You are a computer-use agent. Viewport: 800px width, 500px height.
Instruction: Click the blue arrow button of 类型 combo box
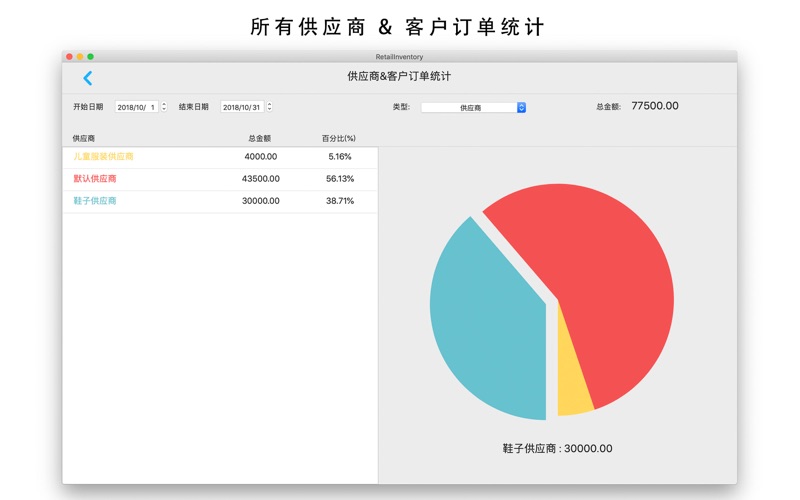click(x=521, y=107)
